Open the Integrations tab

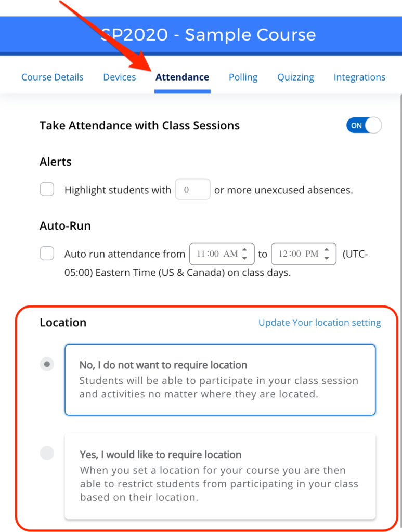(x=359, y=77)
